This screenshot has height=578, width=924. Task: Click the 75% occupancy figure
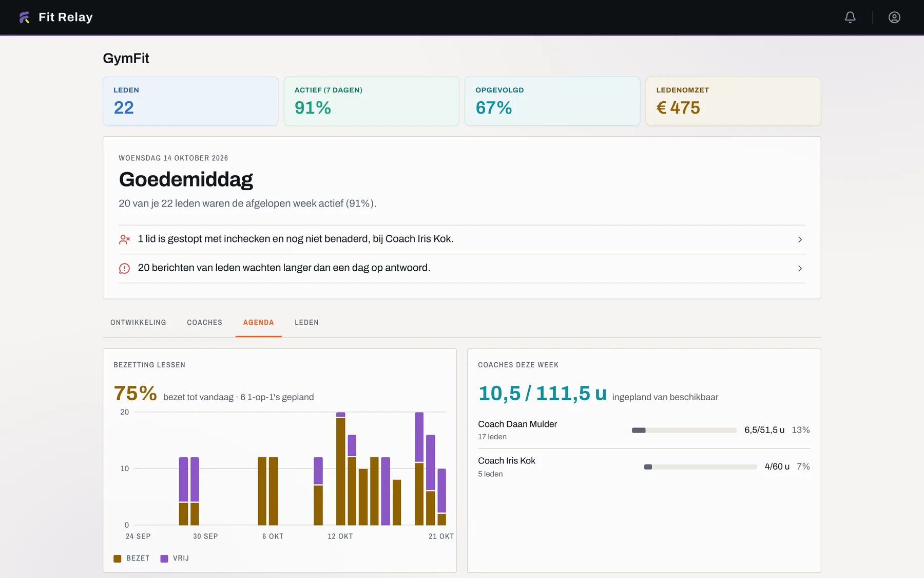click(x=136, y=394)
